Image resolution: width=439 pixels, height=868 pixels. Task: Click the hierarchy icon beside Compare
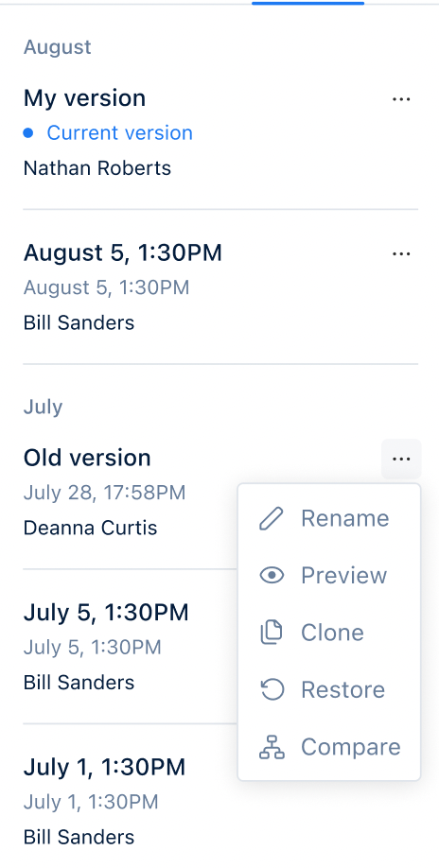[x=272, y=747]
